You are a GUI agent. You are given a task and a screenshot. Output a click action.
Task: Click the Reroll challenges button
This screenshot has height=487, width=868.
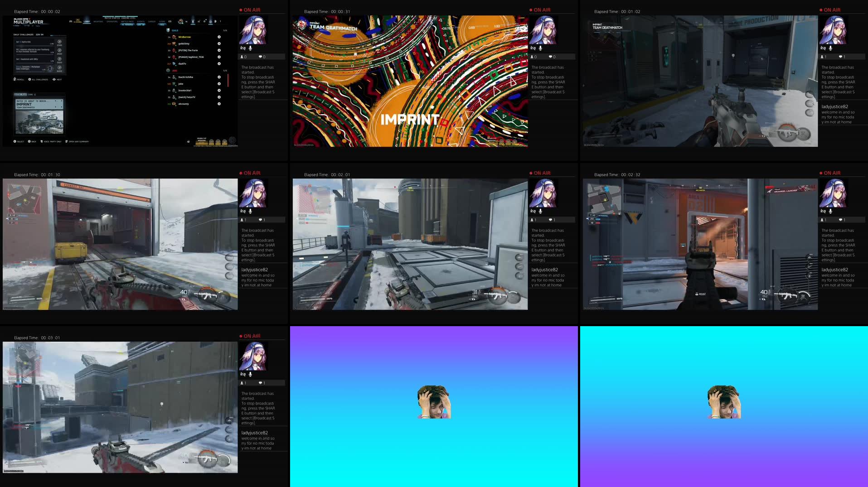pyautogui.click(x=19, y=79)
